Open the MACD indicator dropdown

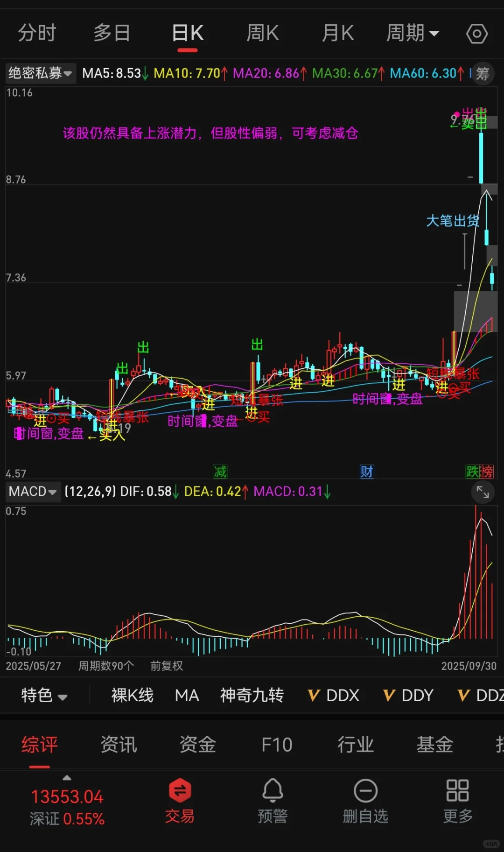point(33,492)
